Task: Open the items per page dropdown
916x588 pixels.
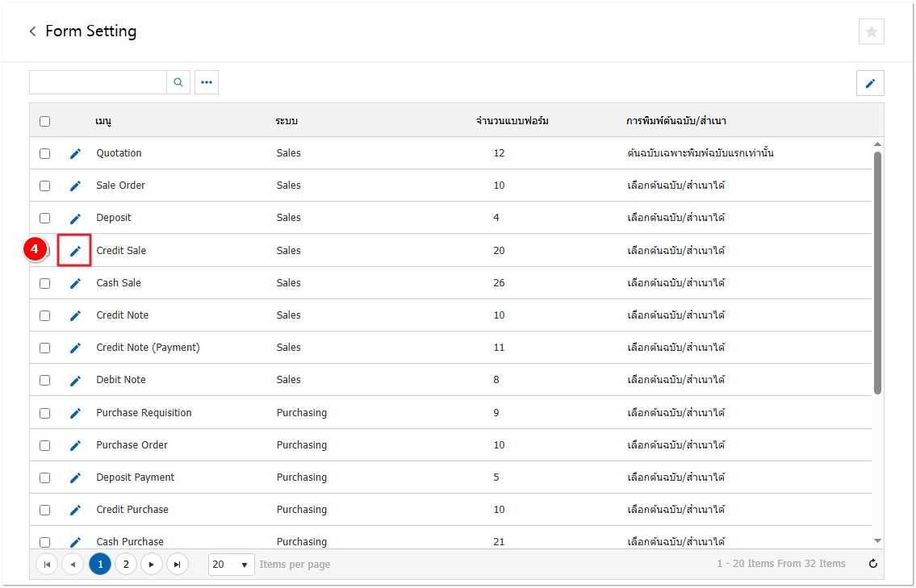Action: click(x=231, y=565)
